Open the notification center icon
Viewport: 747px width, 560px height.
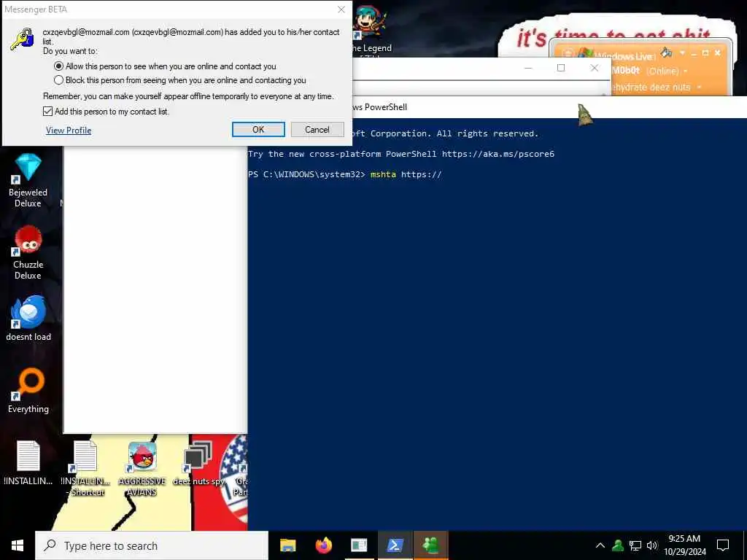pyautogui.click(x=723, y=545)
